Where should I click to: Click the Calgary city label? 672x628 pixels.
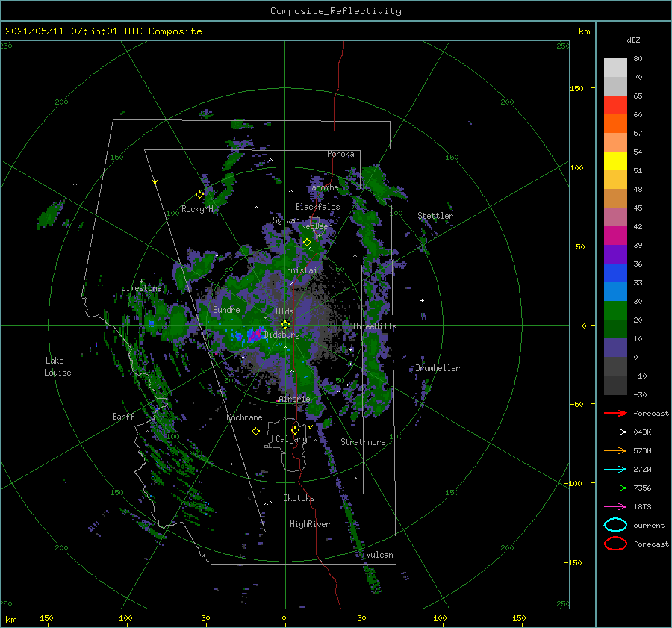(291, 439)
